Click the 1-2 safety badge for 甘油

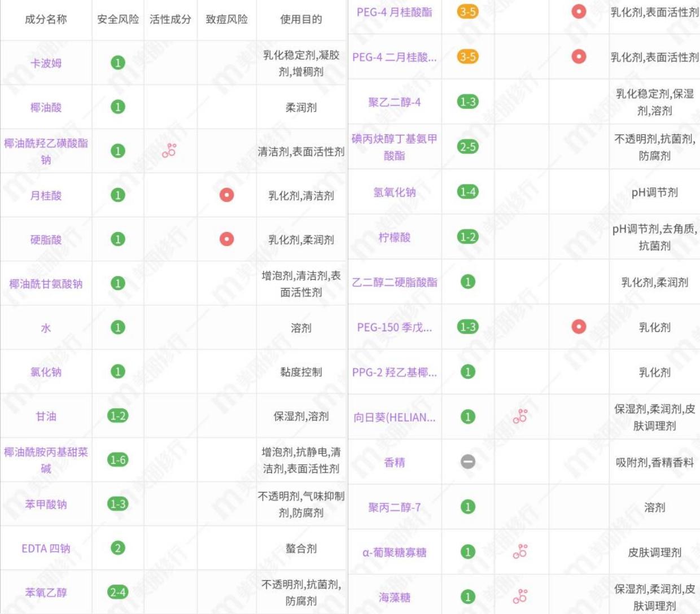[117, 416]
